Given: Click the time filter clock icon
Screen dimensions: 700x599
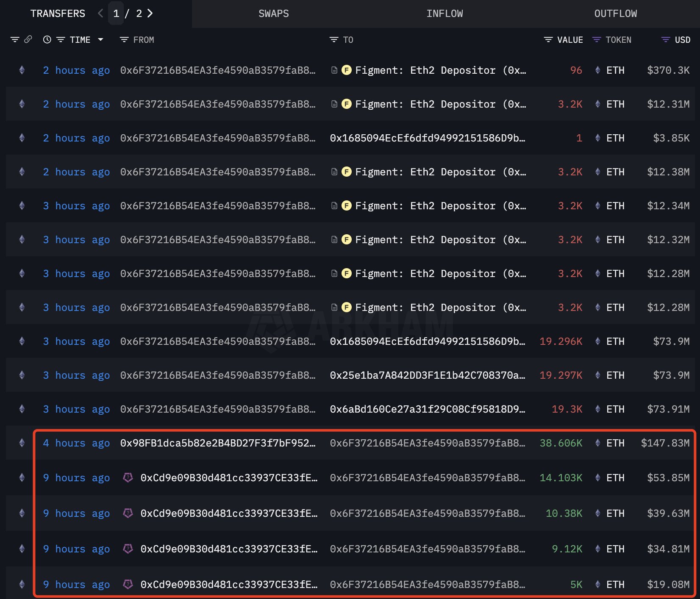Looking at the screenshot, I should (47, 39).
